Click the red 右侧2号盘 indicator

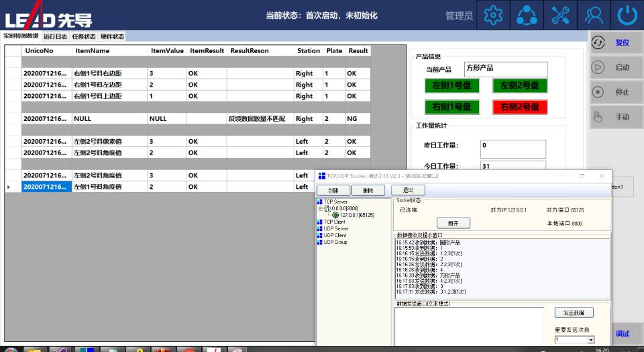(520, 107)
